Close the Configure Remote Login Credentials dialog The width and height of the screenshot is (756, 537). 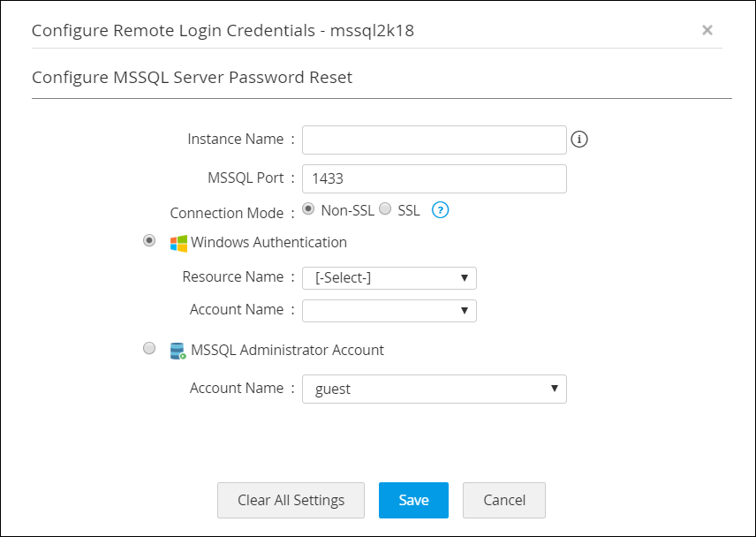coord(707,30)
